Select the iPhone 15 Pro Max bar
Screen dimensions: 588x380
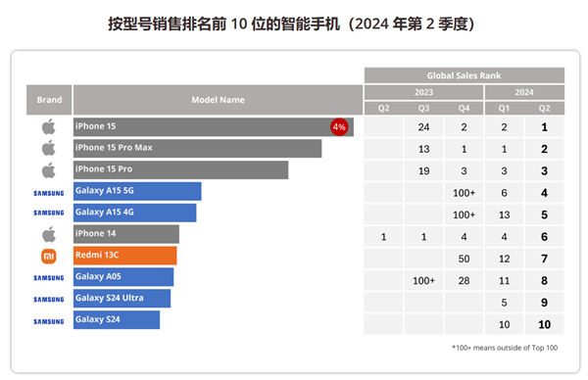[x=198, y=149]
